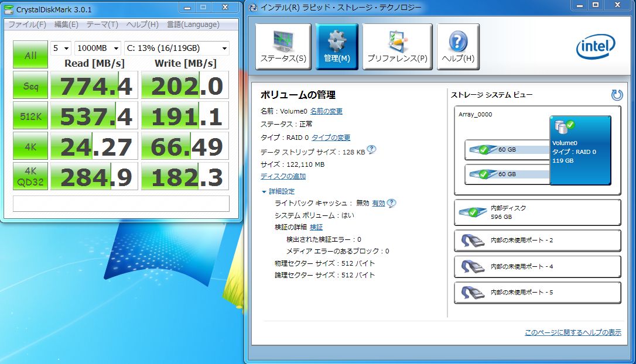The image size is (636, 364).
Task: Select 内部の未使用ポート - 4 entry
Action: (x=538, y=266)
